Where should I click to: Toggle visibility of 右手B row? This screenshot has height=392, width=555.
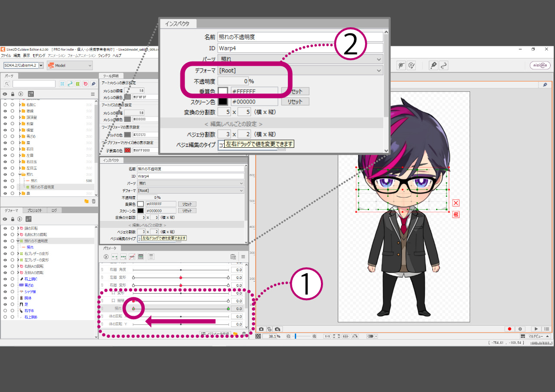tap(5, 311)
